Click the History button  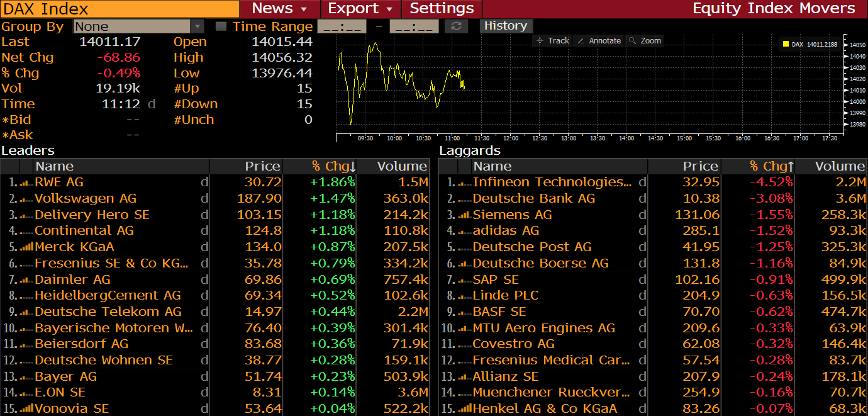506,26
